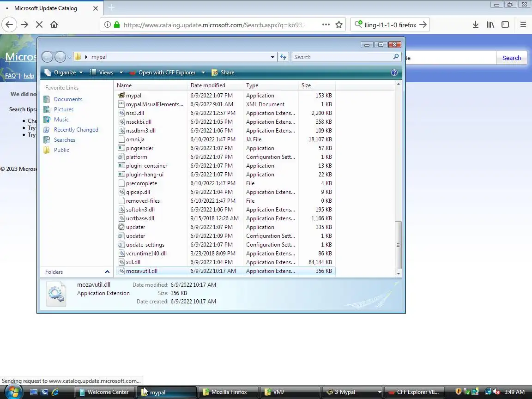Viewport: 532px width, 399px height.
Task: Open Firefox hamburger menu
Action: [523, 24]
